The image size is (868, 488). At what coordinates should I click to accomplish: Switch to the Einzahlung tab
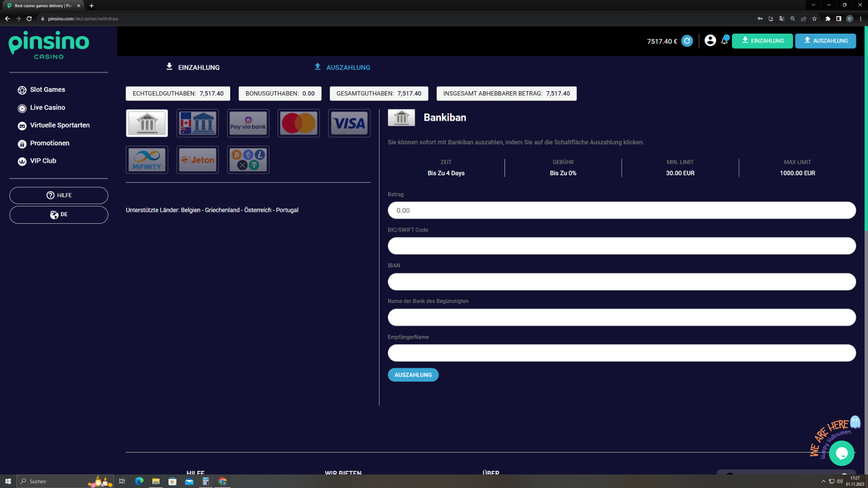(x=193, y=68)
